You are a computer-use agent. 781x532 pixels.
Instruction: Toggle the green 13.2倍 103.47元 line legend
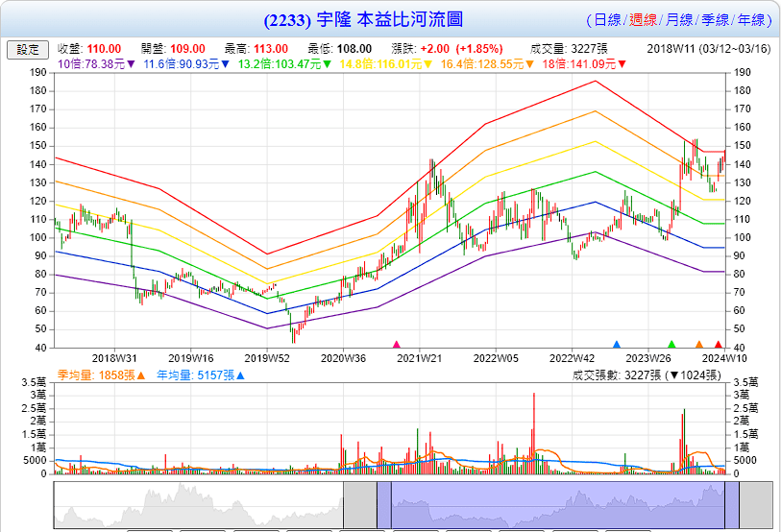285,64
